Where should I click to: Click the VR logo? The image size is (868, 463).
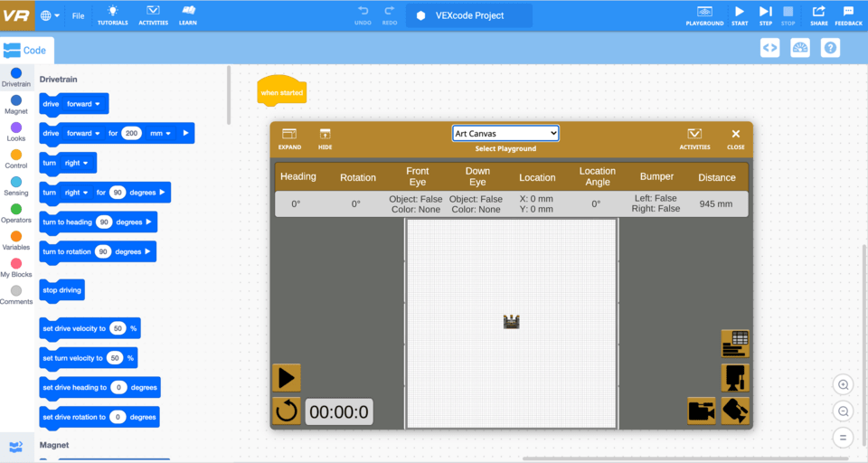[16, 15]
